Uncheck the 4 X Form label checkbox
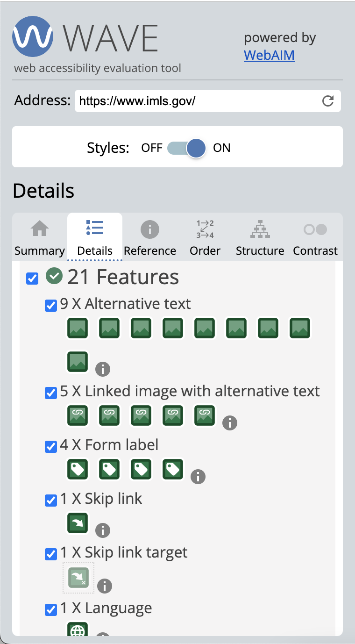The image size is (355, 644). pos(50,446)
